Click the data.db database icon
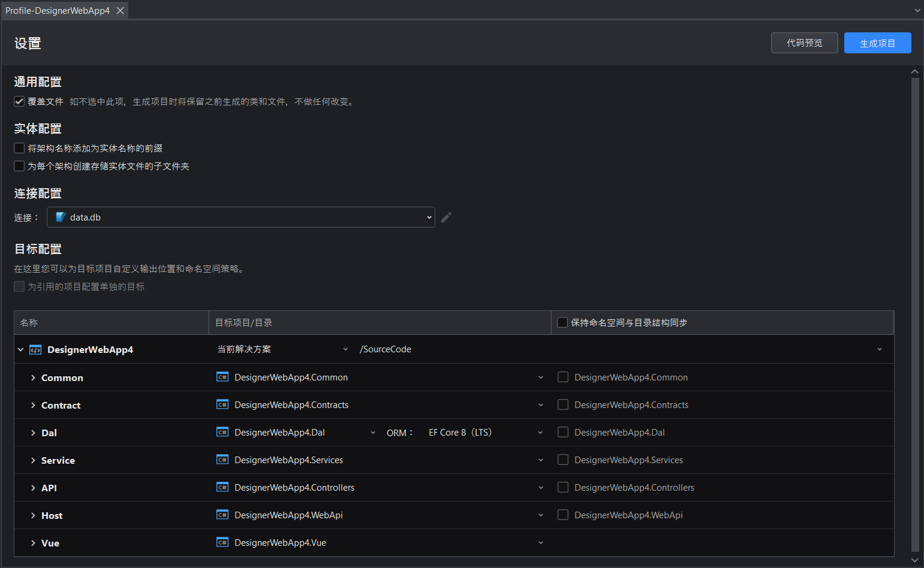Viewport: 924px width, 568px height. pyautogui.click(x=61, y=217)
